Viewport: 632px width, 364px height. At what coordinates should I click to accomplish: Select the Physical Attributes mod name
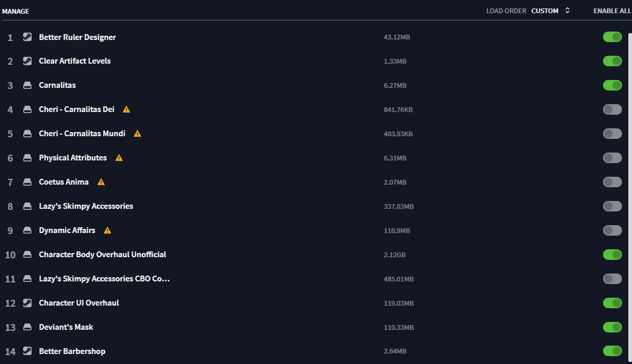click(73, 158)
